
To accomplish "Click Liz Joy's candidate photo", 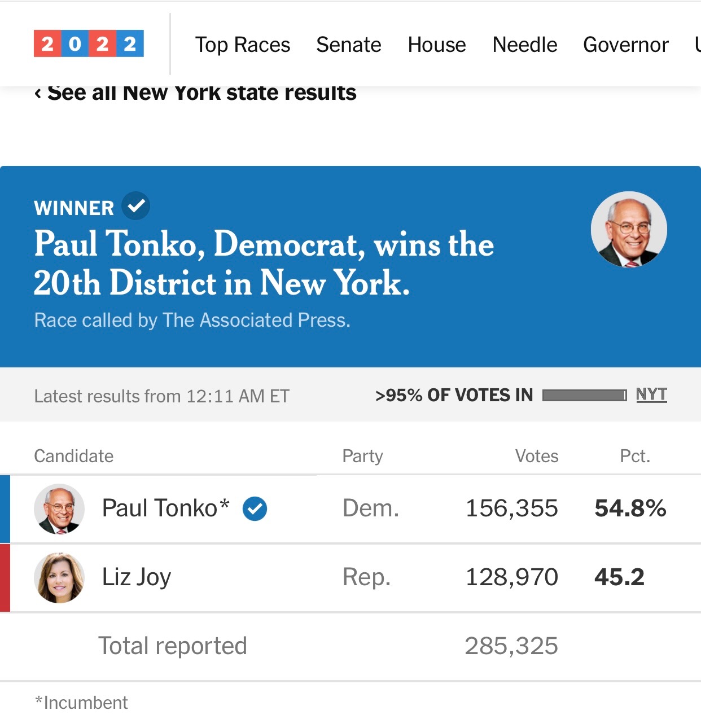I will [59, 578].
